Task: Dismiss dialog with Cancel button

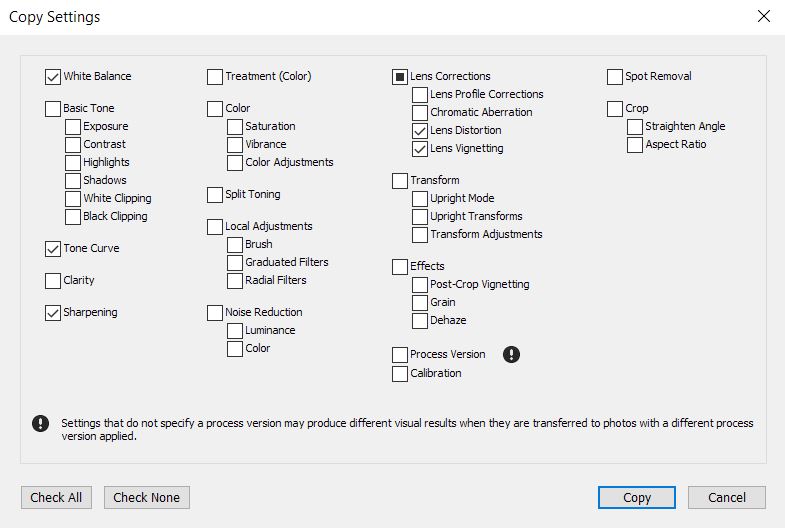Action: pyautogui.click(x=727, y=497)
